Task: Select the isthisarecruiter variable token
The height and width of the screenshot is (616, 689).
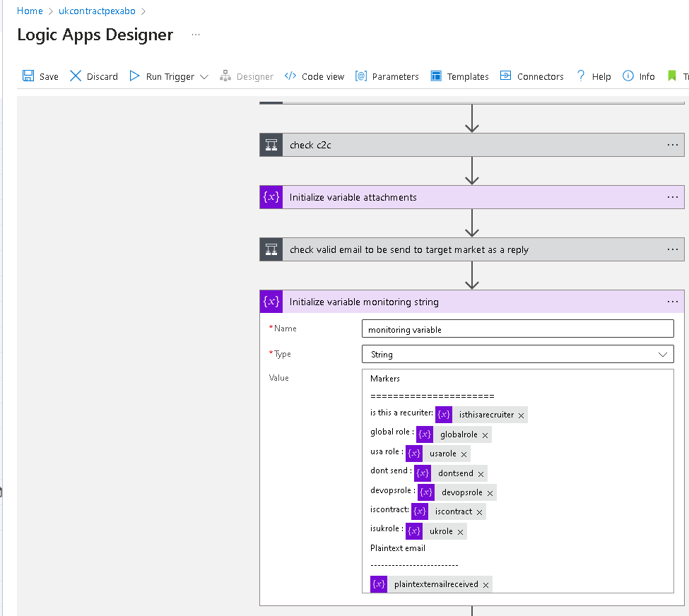Action: pos(482,415)
